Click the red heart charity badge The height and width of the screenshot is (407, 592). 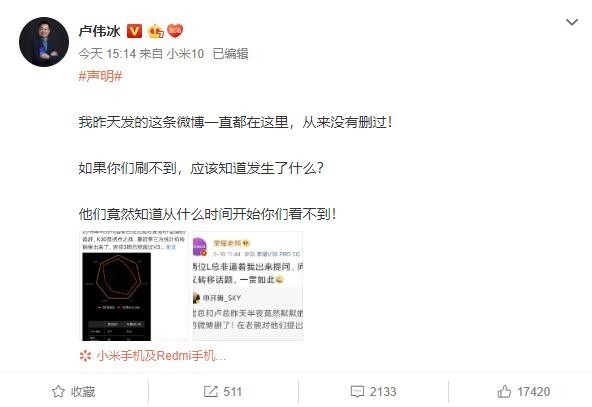pyautogui.click(x=175, y=31)
